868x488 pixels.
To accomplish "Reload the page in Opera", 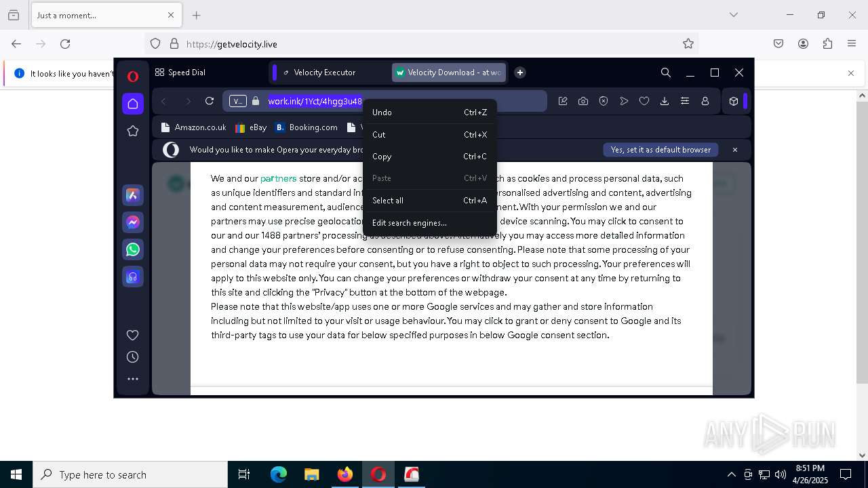I will (210, 101).
